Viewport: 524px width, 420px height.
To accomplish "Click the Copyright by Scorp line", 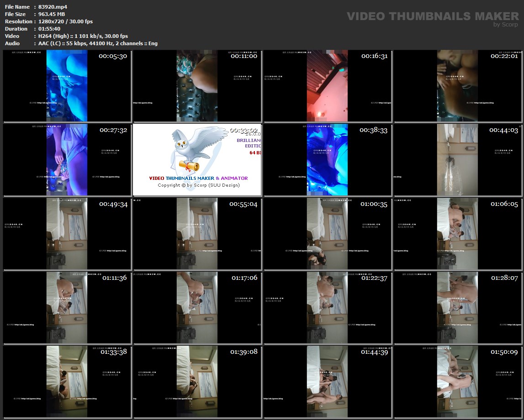I will tap(198, 185).
